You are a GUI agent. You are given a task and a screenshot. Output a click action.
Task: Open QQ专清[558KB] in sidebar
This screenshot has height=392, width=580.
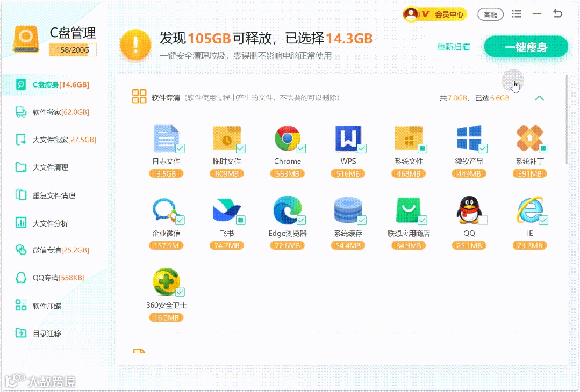click(55, 278)
